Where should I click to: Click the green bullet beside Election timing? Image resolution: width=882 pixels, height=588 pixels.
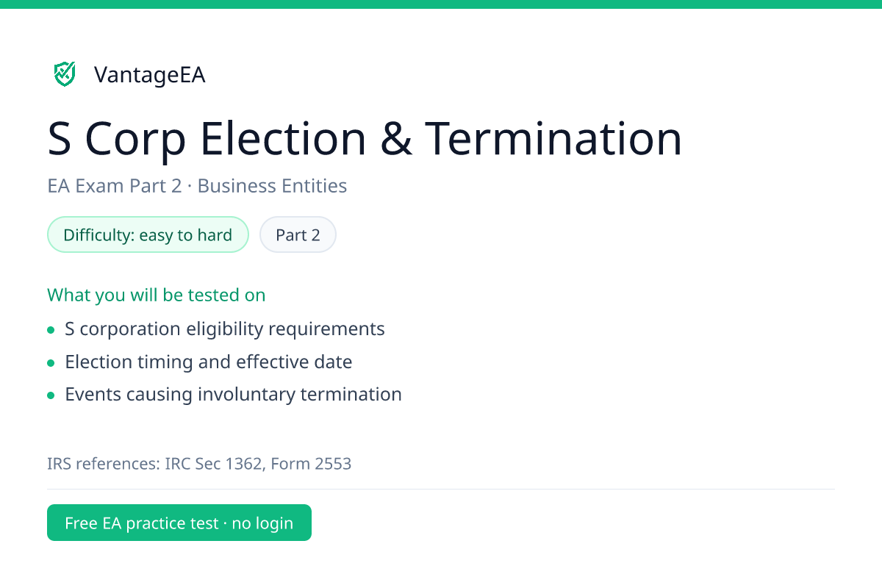pyautogui.click(x=51, y=363)
